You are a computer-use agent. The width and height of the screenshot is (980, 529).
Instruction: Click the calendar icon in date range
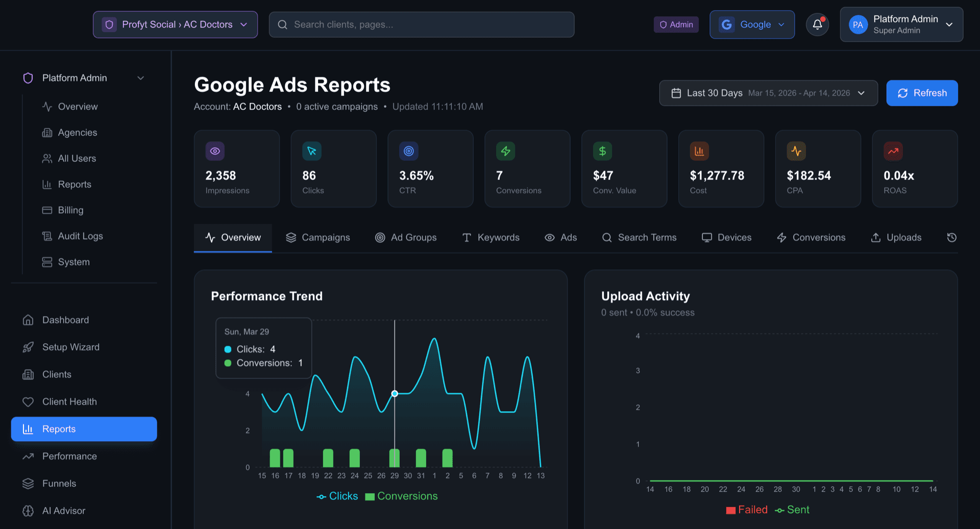tap(676, 93)
